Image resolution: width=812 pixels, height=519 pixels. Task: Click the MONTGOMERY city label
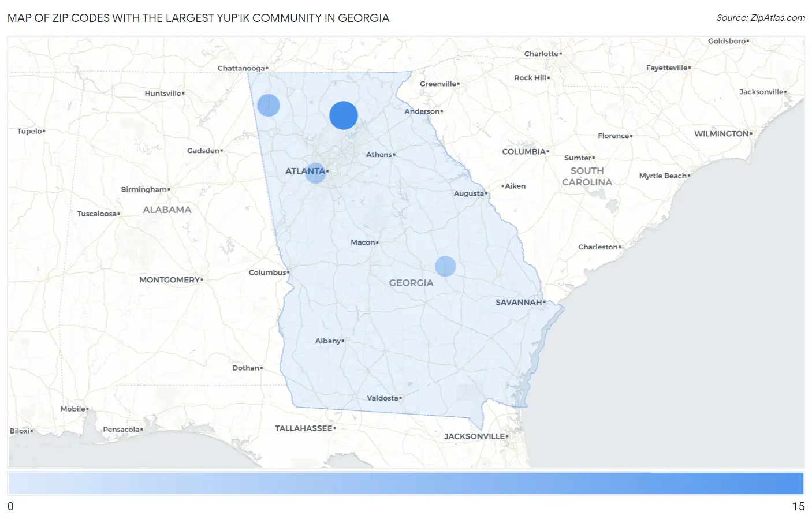click(169, 280)
